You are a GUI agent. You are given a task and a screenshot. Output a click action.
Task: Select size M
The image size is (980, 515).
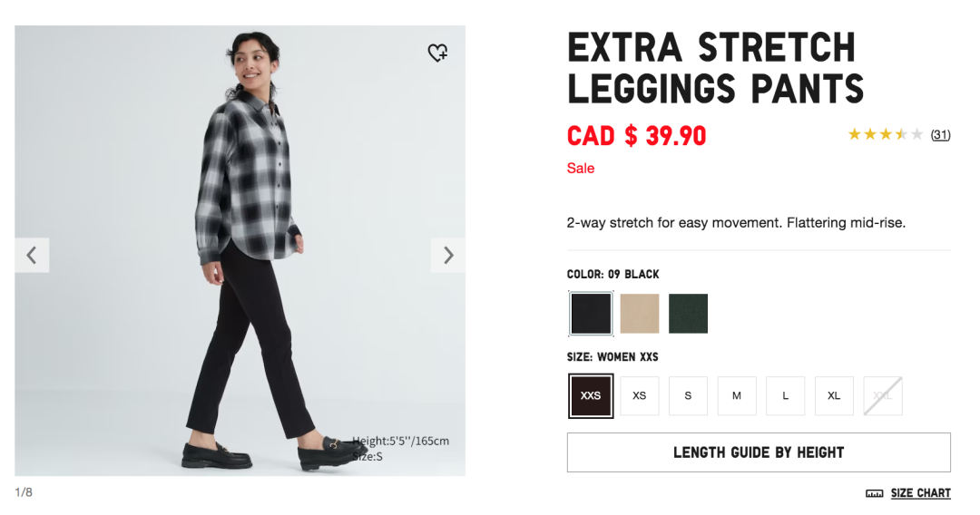click(x=737, y=396)
